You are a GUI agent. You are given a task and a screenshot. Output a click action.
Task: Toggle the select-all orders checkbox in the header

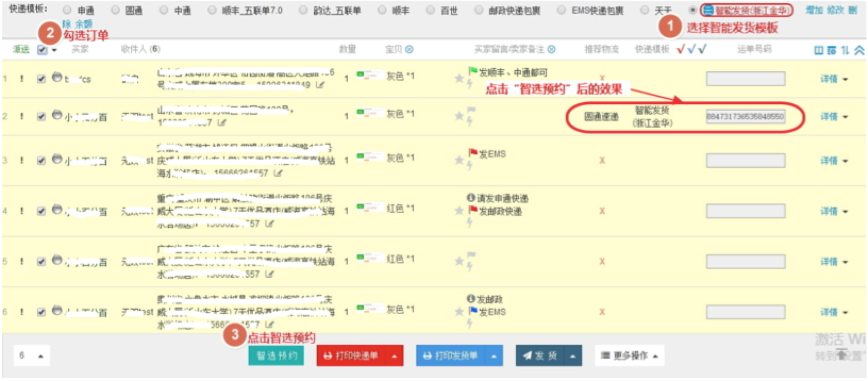click(x=42, y=49)
